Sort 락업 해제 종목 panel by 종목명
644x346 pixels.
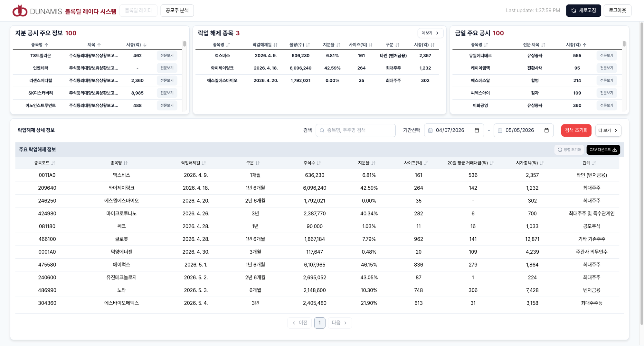[228, 45]
